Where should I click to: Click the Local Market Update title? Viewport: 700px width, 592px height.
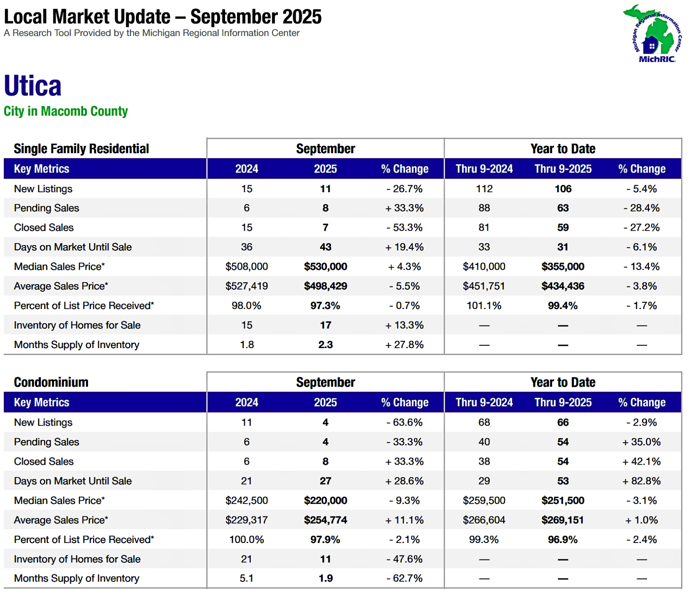pyautogui.click(x=162, y=17)
